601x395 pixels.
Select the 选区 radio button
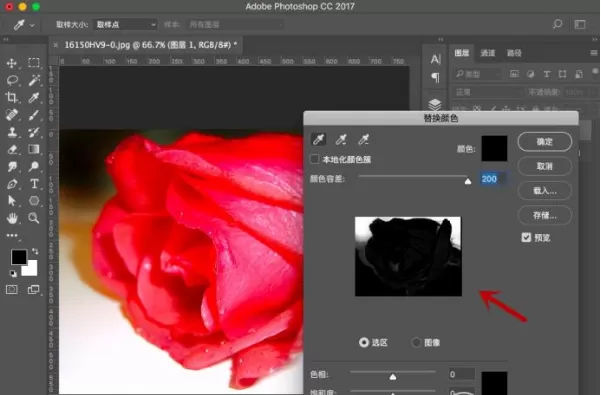[363, 342]
